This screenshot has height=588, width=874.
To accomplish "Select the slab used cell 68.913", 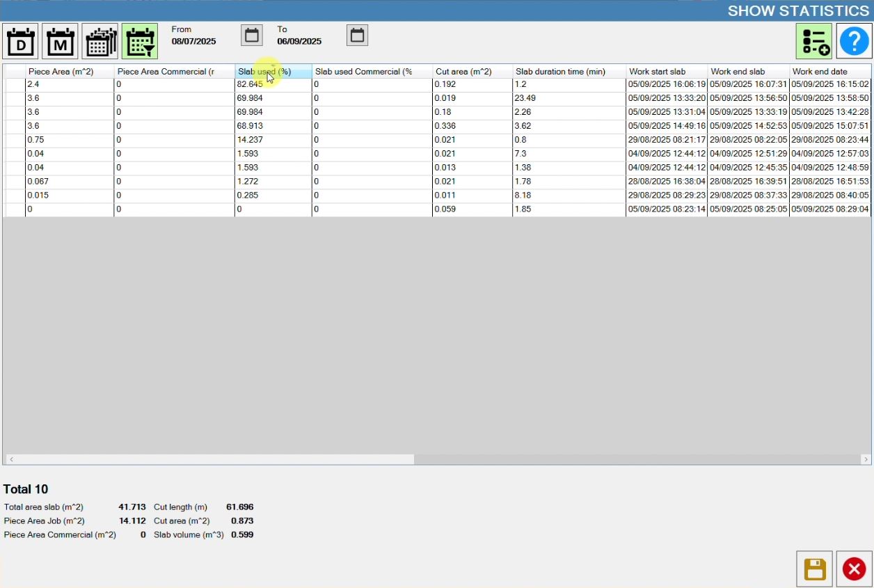I will click(273, 127).
